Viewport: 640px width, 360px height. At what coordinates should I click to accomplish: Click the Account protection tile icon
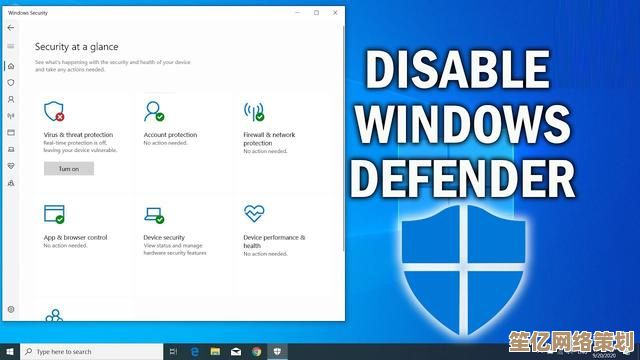pos(154,111)
